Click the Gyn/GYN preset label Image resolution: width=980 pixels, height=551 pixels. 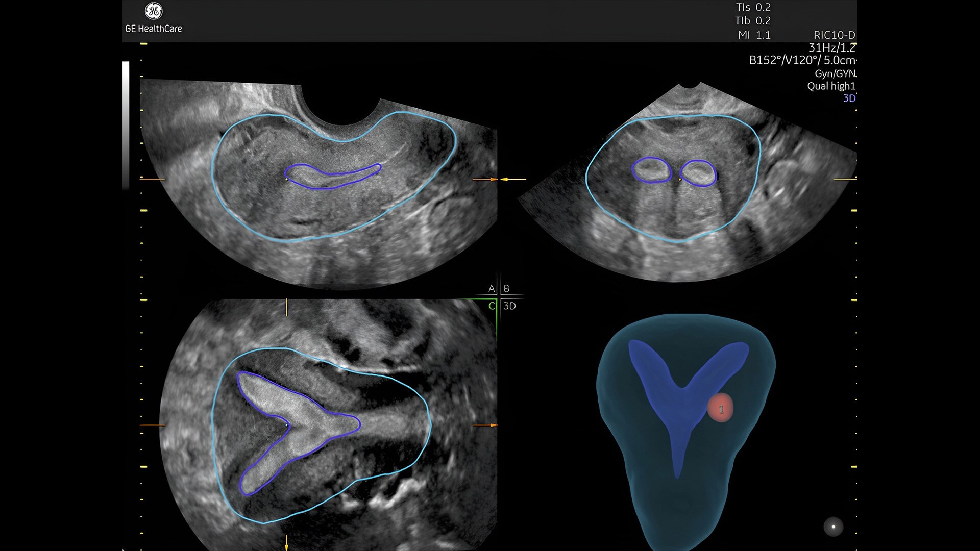coord(835,73)
